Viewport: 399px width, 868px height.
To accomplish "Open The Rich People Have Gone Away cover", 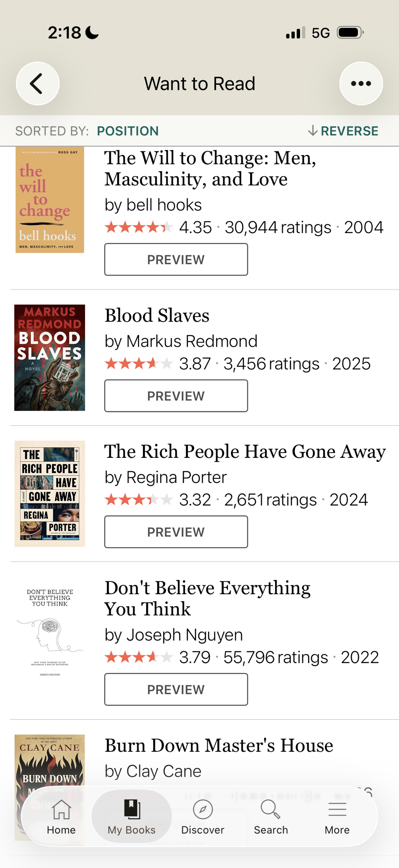I will click(49, 494).
